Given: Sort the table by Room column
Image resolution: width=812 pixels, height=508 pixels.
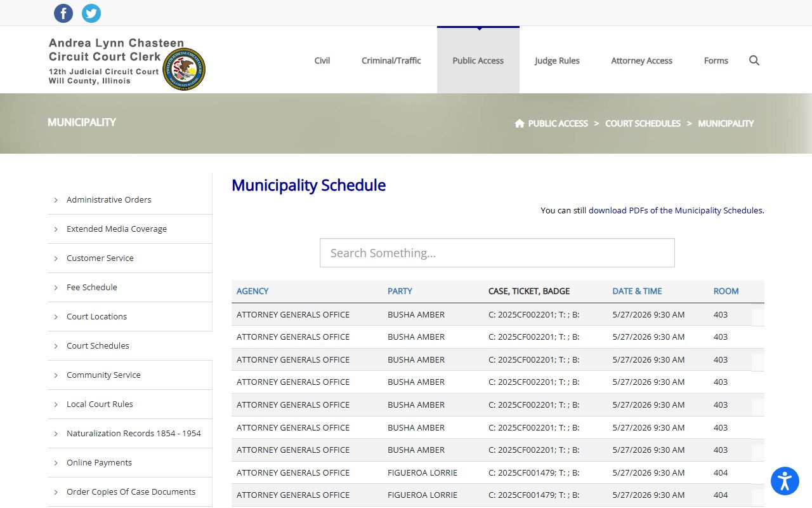Looking at the screenshot, I should tap(726, 291).
